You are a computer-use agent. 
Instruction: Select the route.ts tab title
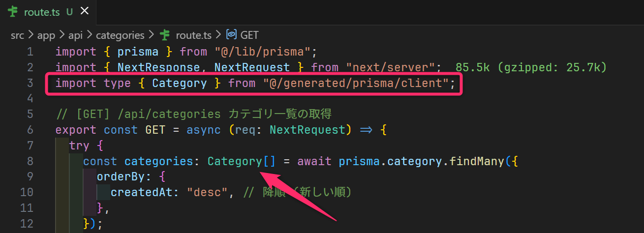click(42, 12)
